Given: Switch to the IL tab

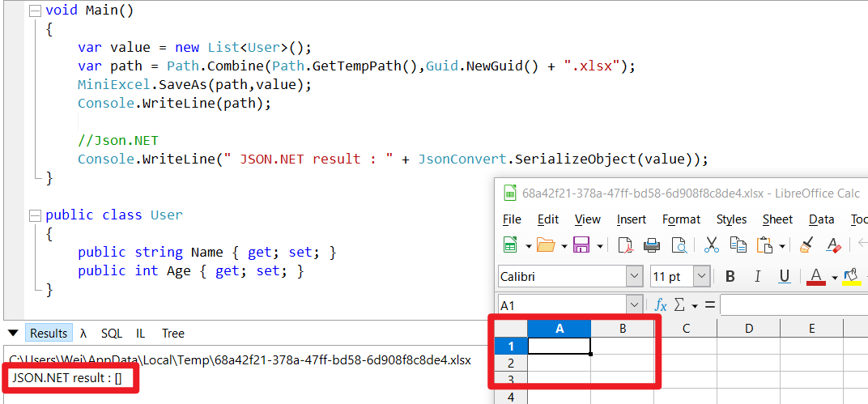Looking at the screenshot, I should (x=141, y=334).
